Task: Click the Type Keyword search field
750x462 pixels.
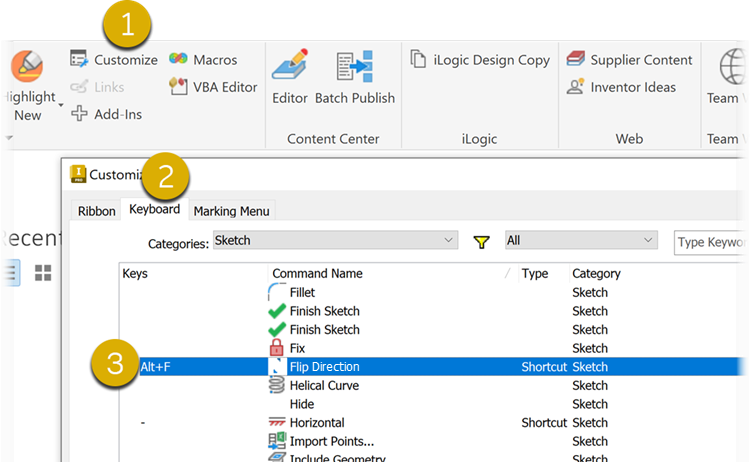Action: [x=711, y=242]
